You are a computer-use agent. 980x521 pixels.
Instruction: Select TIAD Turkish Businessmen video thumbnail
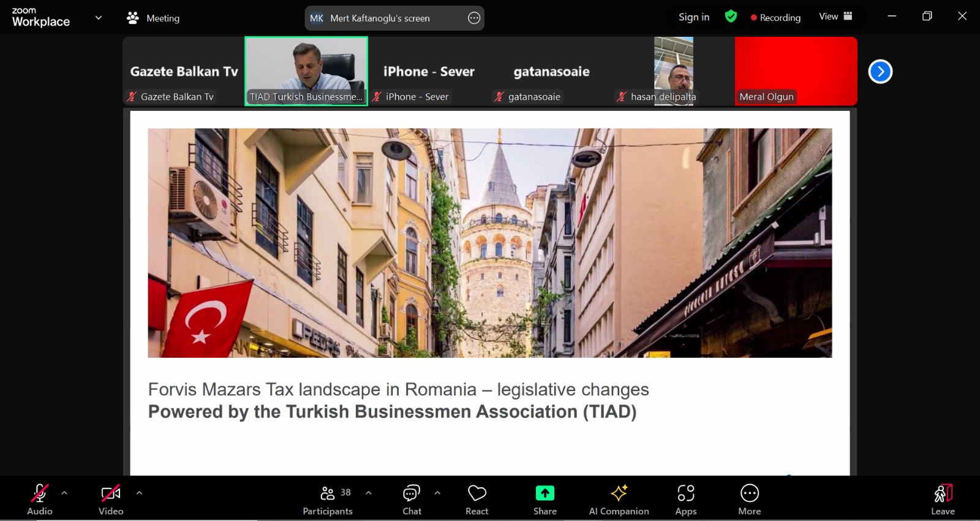pyautogui.click(x=306, y=70)
